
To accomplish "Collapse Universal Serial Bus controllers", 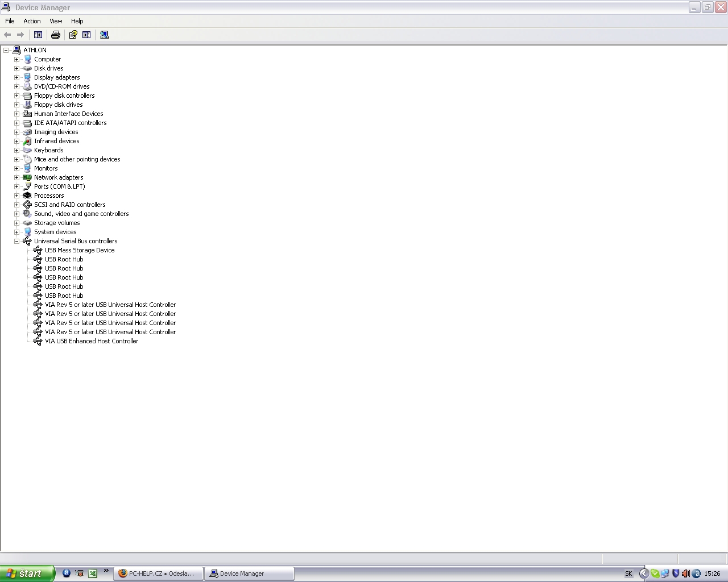I will tap(17, 241).
